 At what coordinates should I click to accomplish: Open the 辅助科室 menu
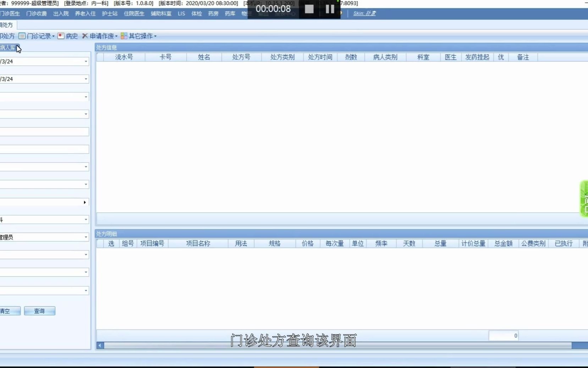pyautogui.click(x=161, y=13)
